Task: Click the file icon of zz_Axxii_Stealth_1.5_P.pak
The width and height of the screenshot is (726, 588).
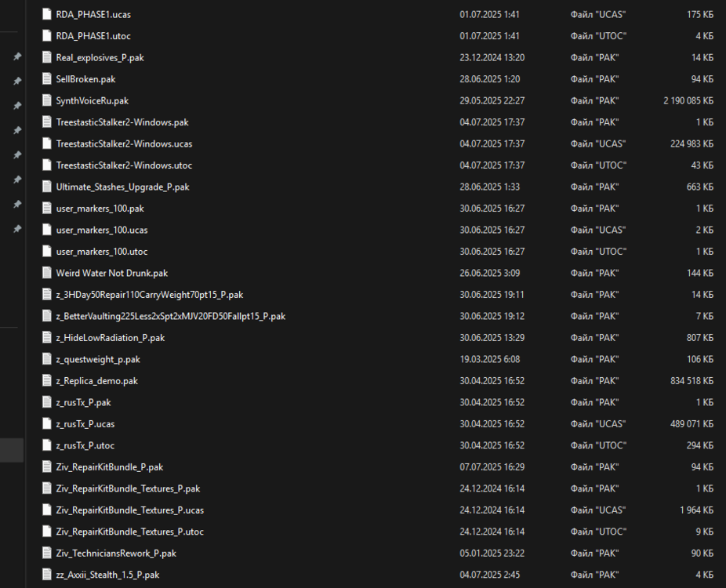Action: tap(47, 575)
